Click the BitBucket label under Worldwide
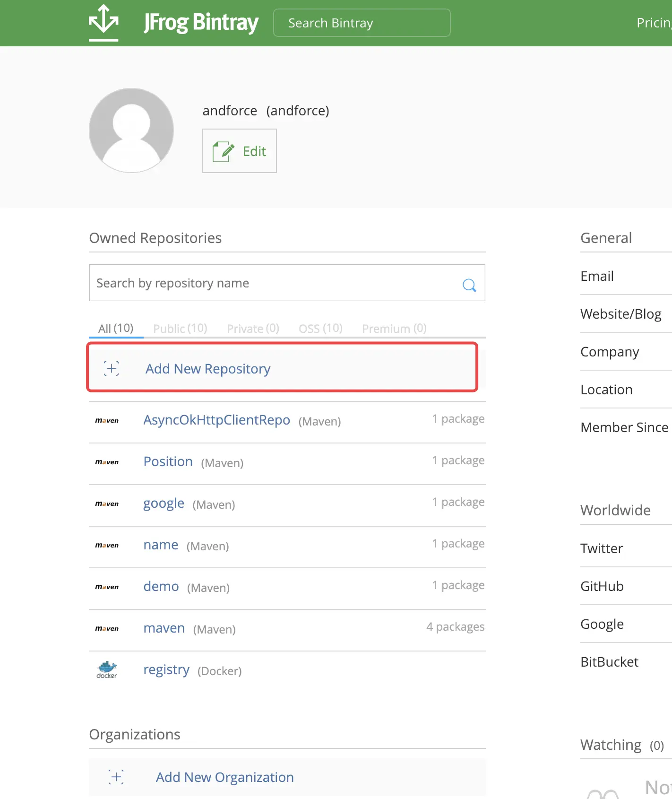This screenshot has height=799, width=672. tap(609, 662)
